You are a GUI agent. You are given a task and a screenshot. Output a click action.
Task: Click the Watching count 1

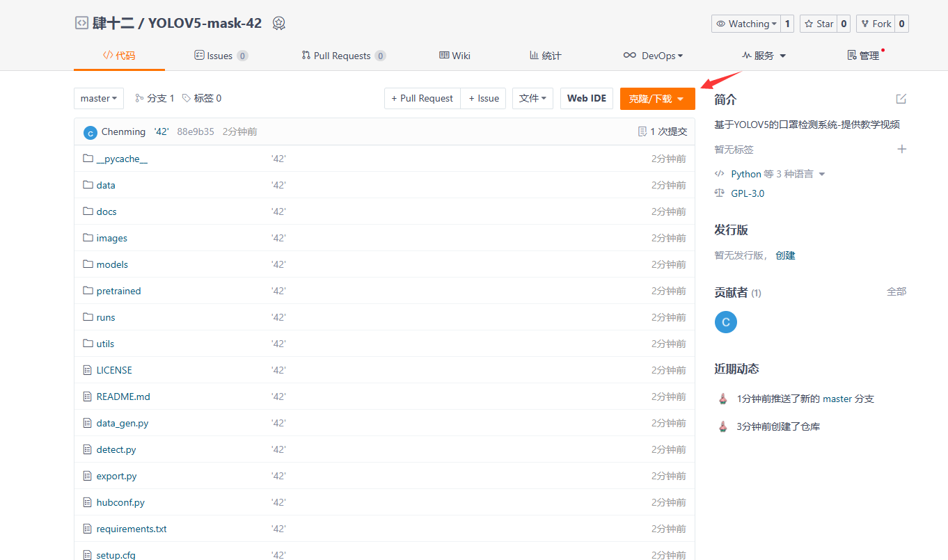click(x=787, y=24)
